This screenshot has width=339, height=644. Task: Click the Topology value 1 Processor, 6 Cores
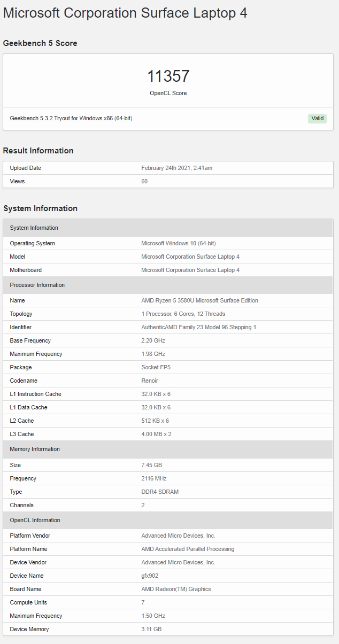[x=183, y=314]
